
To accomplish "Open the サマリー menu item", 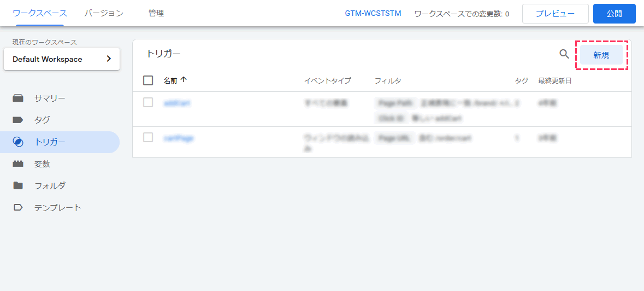I will pyautogui.click(x=60, y=98).
